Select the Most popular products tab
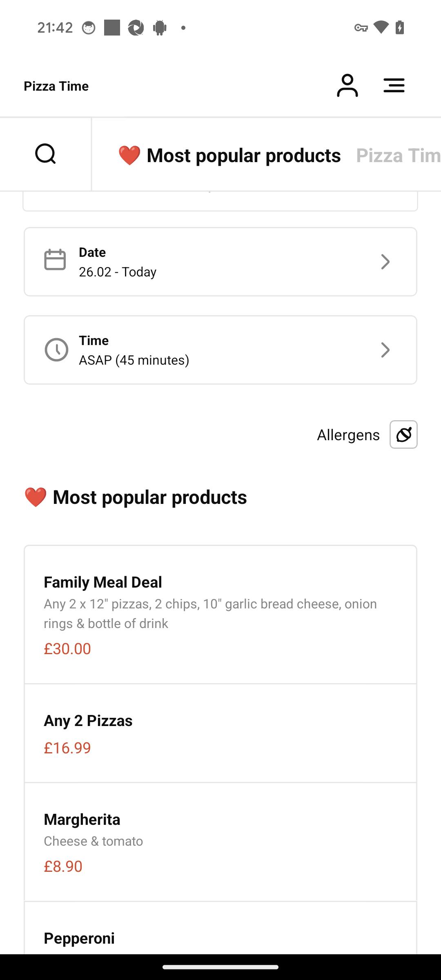441x980 pixels. pos(229,155)
